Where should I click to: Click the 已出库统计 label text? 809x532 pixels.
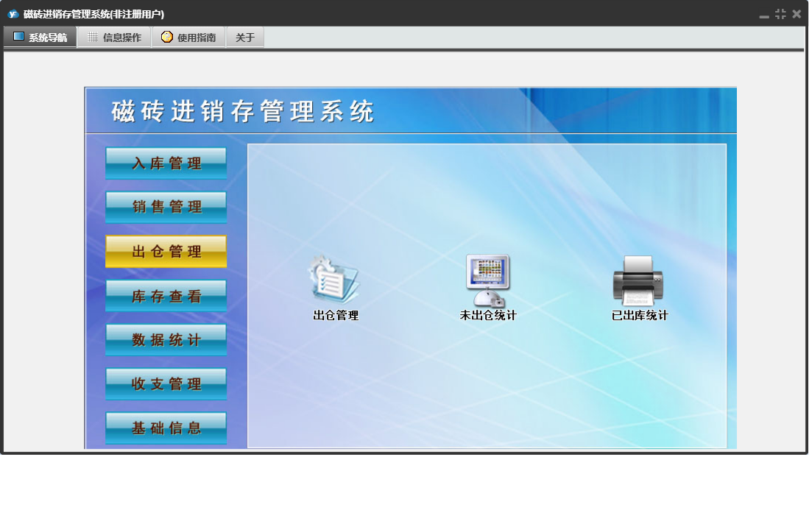(x=640, y=315)
